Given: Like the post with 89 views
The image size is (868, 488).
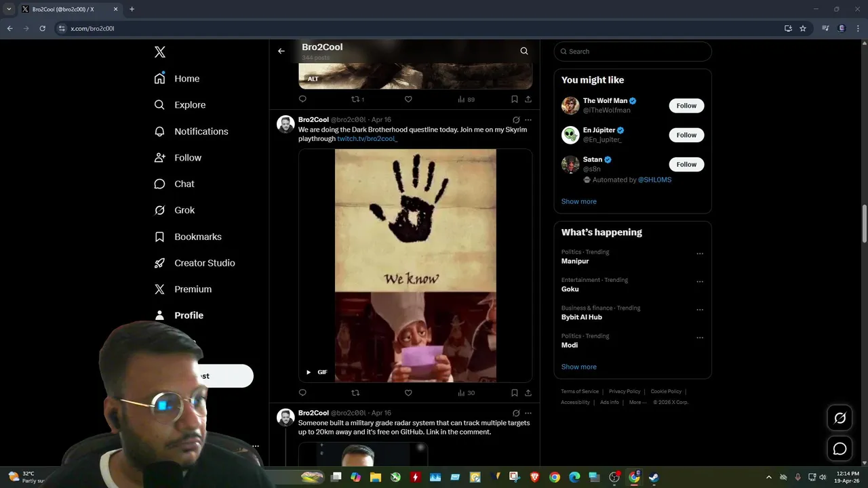Looking at the screenshot, I should pos(408,99).
